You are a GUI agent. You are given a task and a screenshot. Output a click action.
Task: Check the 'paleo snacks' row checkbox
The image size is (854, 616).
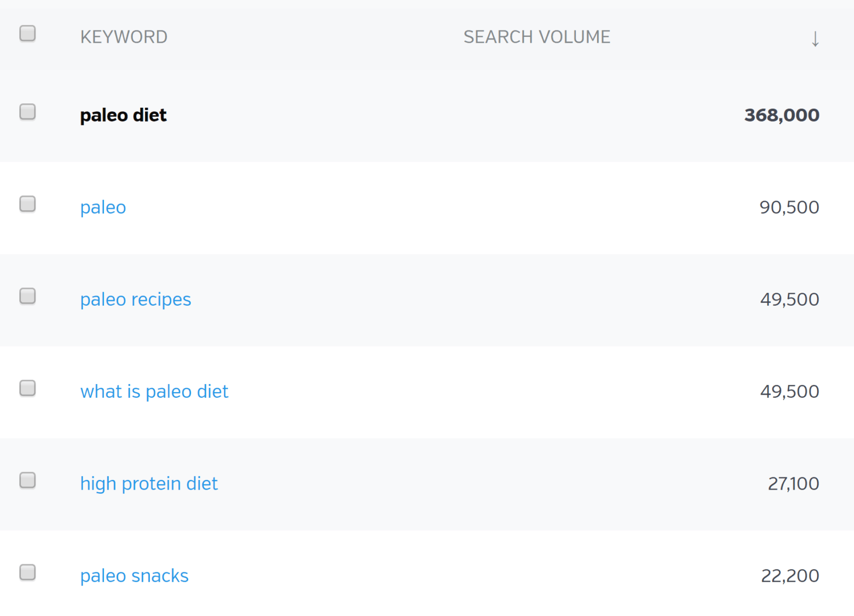tap(28, 572)
